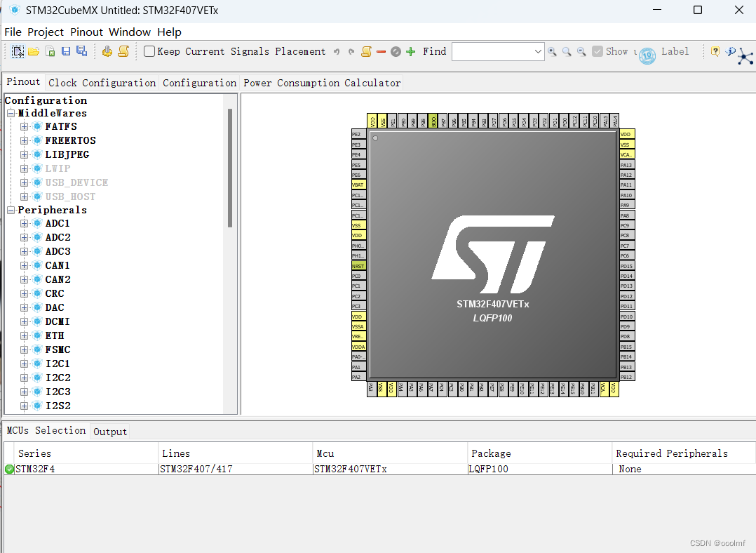Click the grey circle icon before the green plus
Viewport: 756px width, 553px height.
pyautogui.click(x=396, y=52)
